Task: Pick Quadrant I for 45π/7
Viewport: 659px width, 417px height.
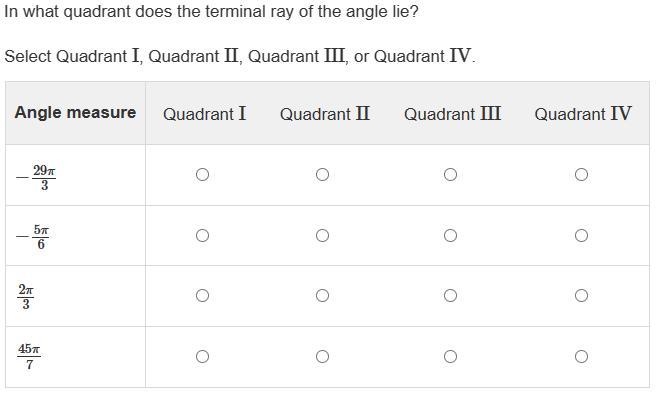Action: pos(202,357)
